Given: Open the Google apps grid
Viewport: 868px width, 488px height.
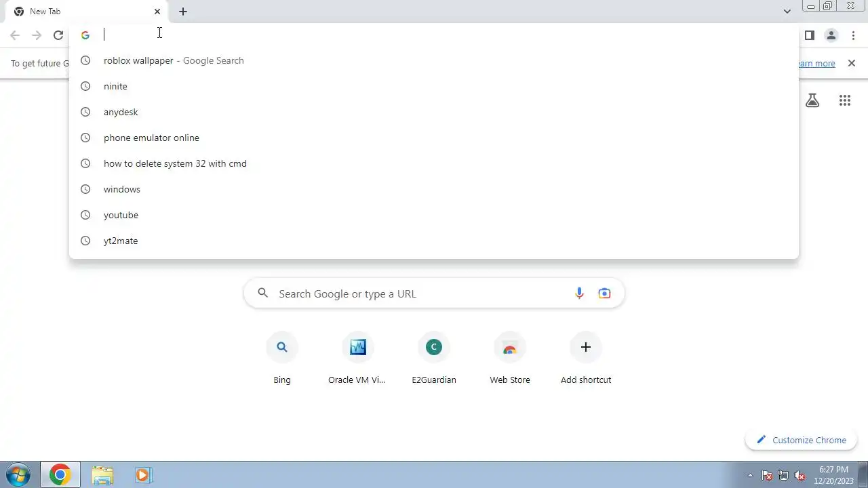Looking at the screenshot, I should tap(845, 100).
